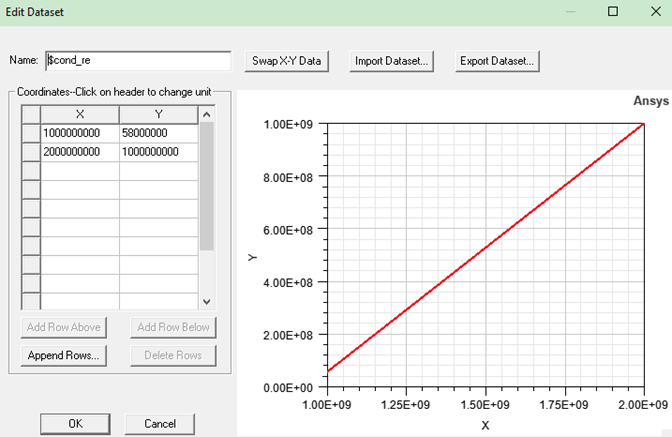Open the Import Dataset dialog
672x437 pixels.
click(393, 61)
